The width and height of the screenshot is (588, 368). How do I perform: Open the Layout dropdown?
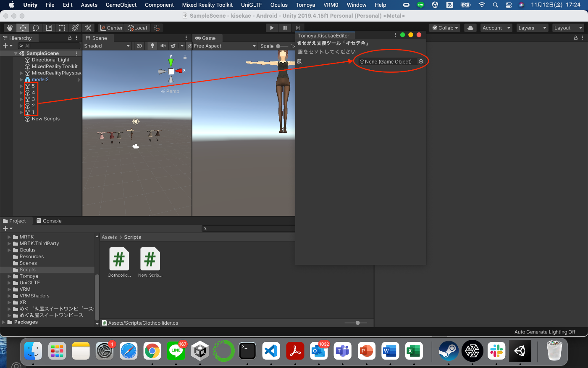(x=568, y=28)
